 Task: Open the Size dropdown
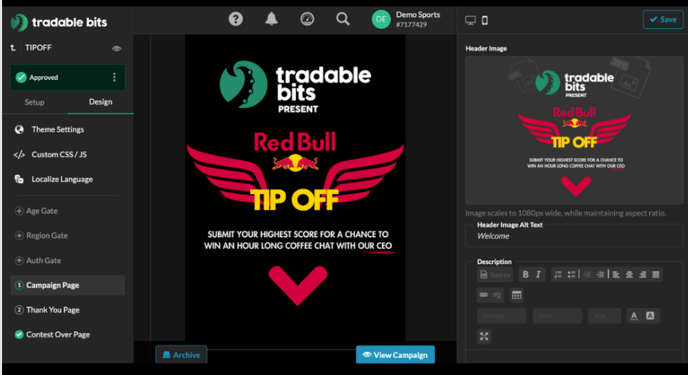click(604, 316)
